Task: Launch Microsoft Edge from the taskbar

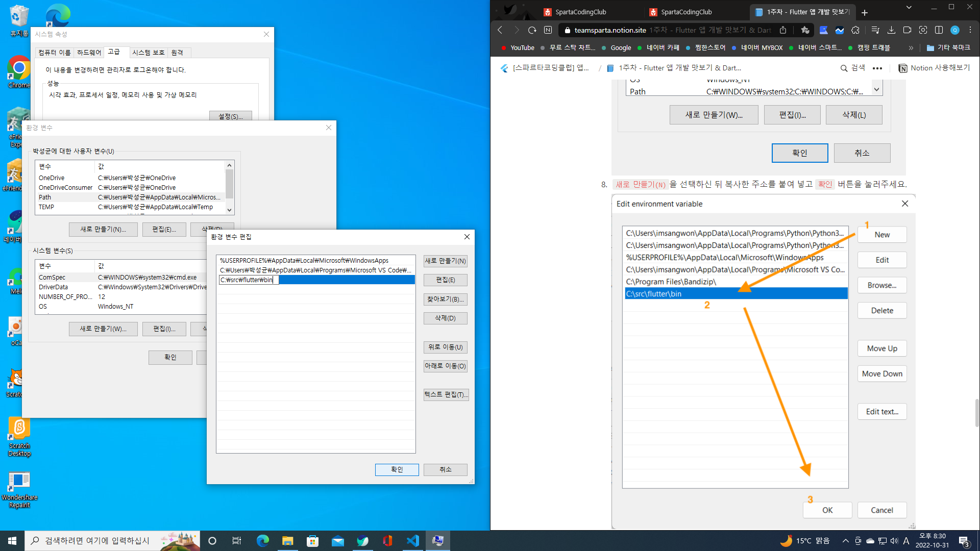Action: pos(263,541)
